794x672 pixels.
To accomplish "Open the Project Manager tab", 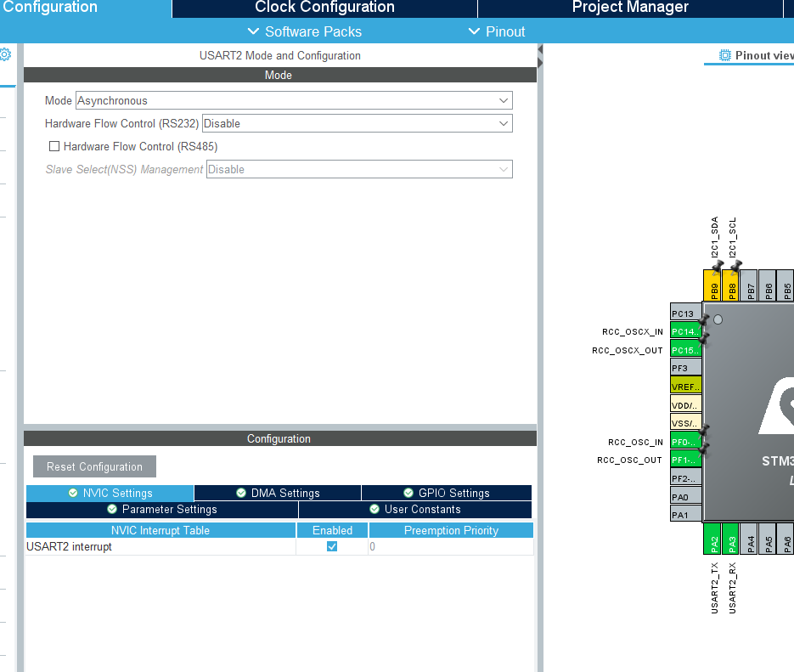I will (x=630, y=8).
